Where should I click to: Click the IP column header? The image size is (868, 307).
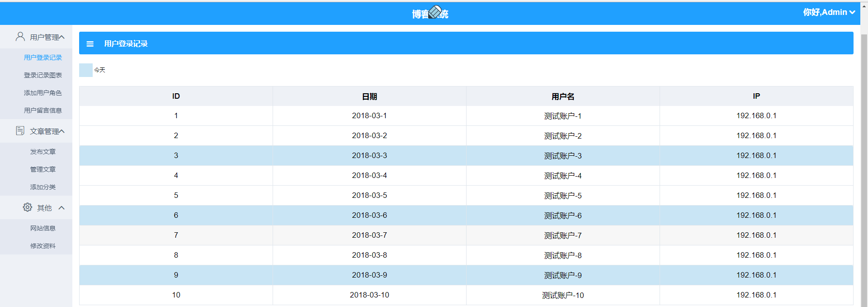(756, 96)
